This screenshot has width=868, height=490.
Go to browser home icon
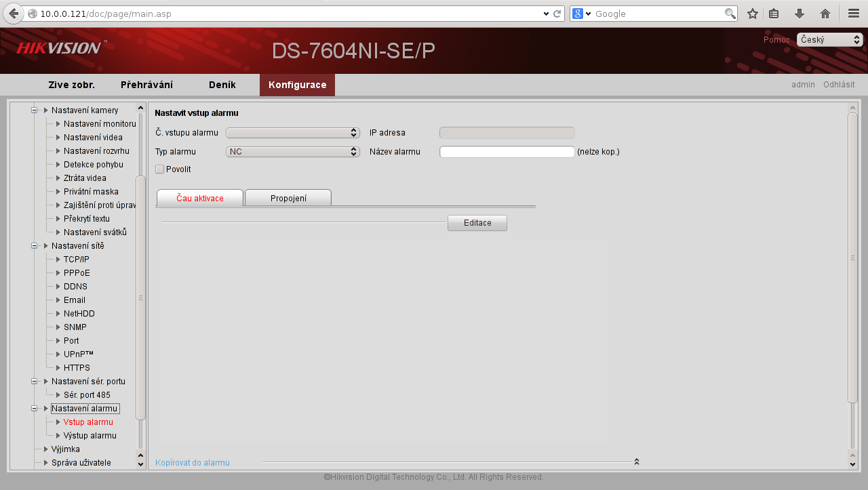pos(825,14)
